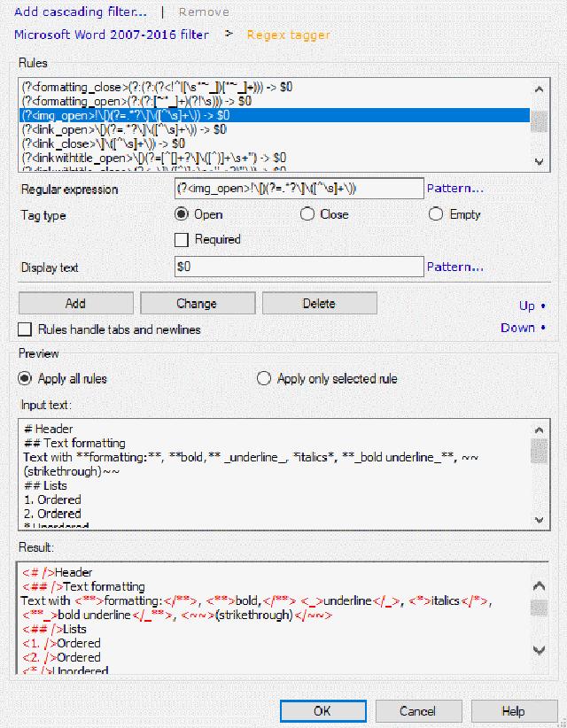
Task: Enable Rules handle tabs and newlines
Action: click(27, 329)
